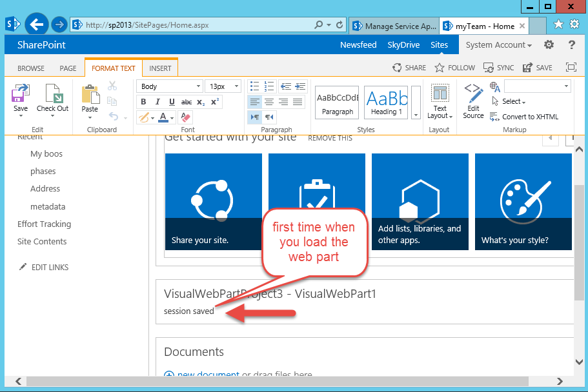The image size is (588, 392).
Task: Click the FOLLOW star button
Action: click(x=454, y=68)
